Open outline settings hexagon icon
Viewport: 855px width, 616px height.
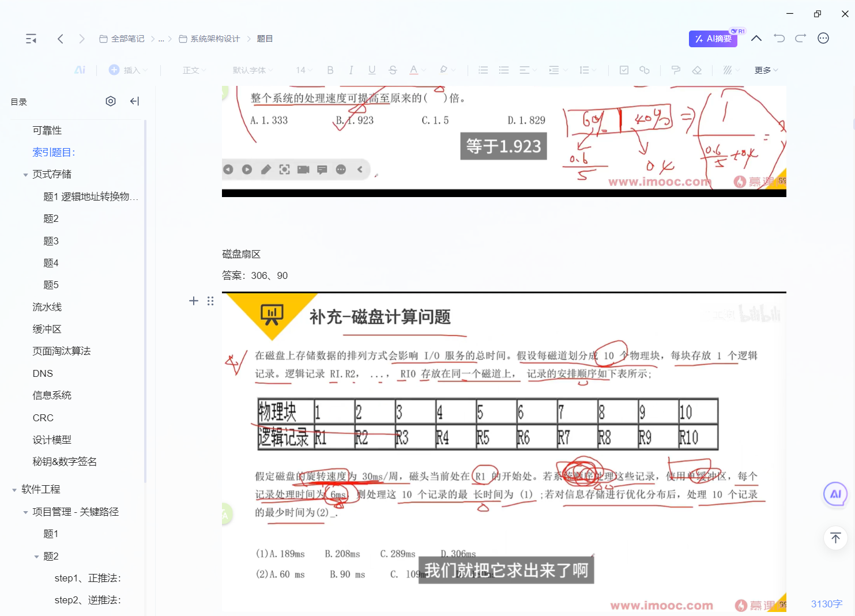click(x=111, y=101)
